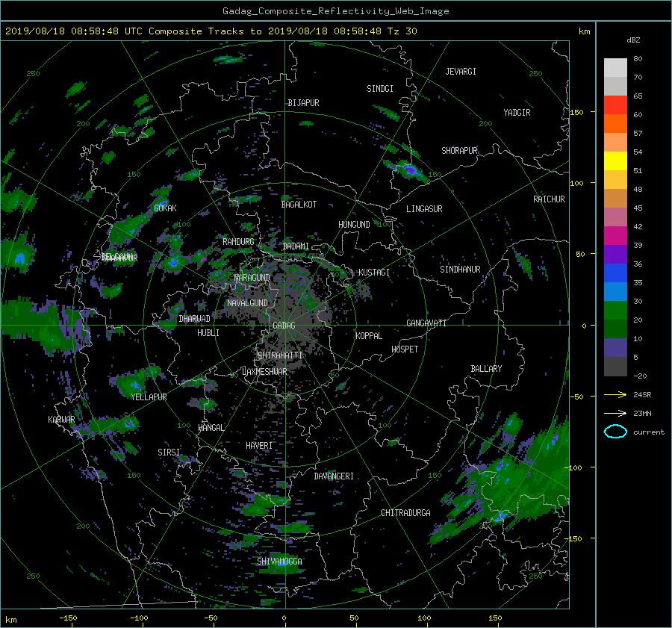Click the SINDHANUR city label

[460, 270]
